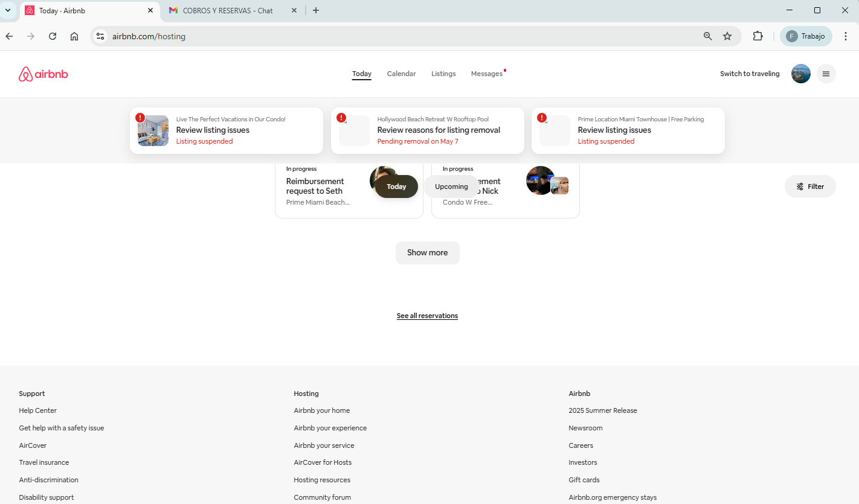Screen dimensions: 859x504
Task: Open the Investors link
Action: pyautogui.click(x=583, y=462)
